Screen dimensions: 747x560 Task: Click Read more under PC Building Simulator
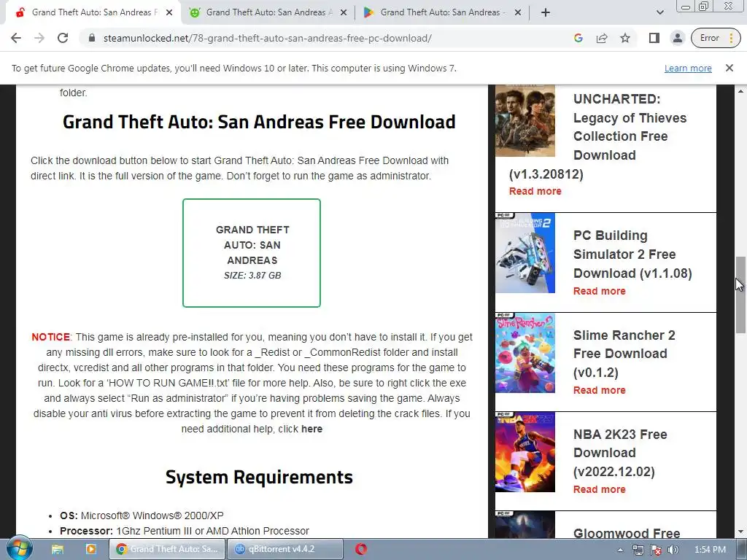coord(600,291)
